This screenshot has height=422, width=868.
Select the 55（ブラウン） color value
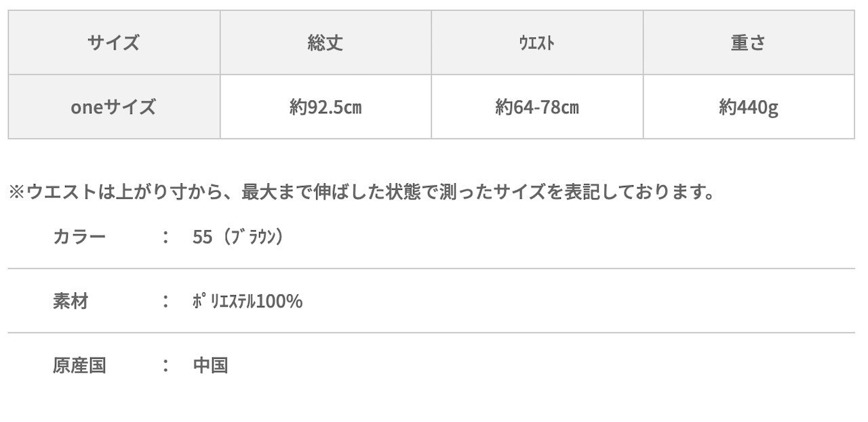[238, 237]
